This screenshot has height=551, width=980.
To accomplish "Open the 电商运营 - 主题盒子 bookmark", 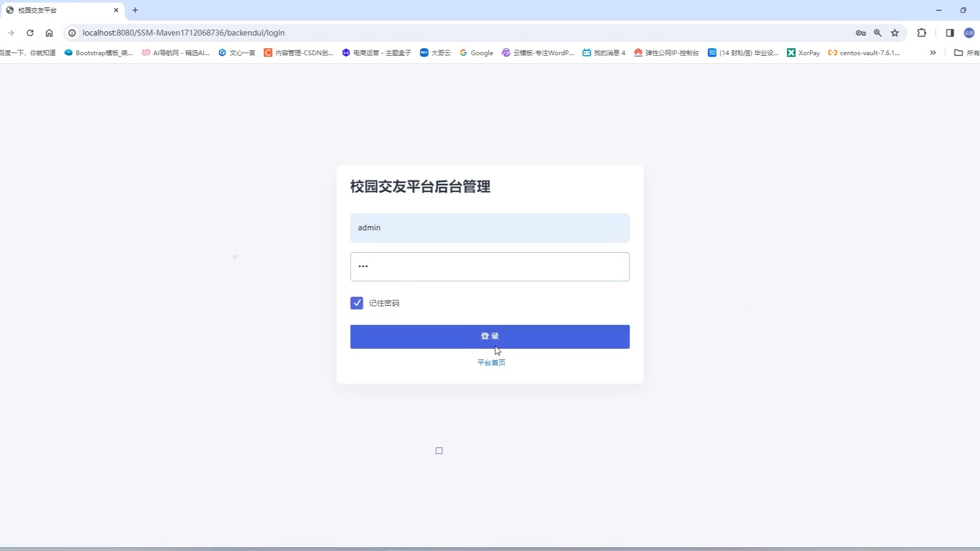I will pos(377,53).
